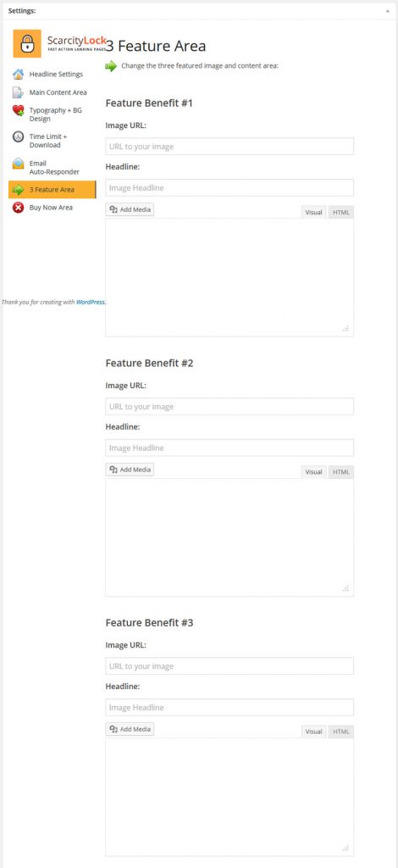Switch Feature Benefit #1 editor to HTML tab
This screenshot has width=398, height=868.
pos(341,213)
